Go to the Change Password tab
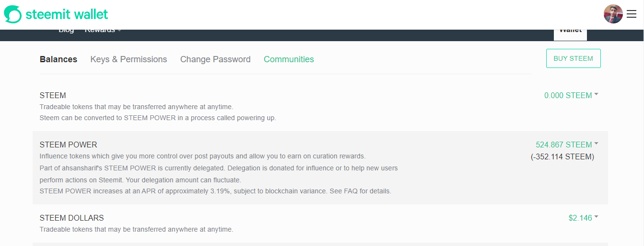This screenshot has width=644, height=246. coord(215,59)
